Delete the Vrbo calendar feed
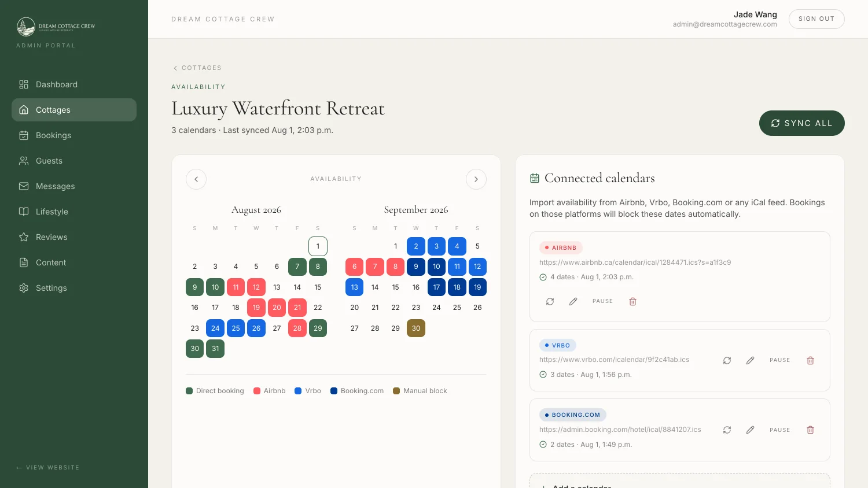The width and height of the screenshot is (868, 488). click(810, 360)
